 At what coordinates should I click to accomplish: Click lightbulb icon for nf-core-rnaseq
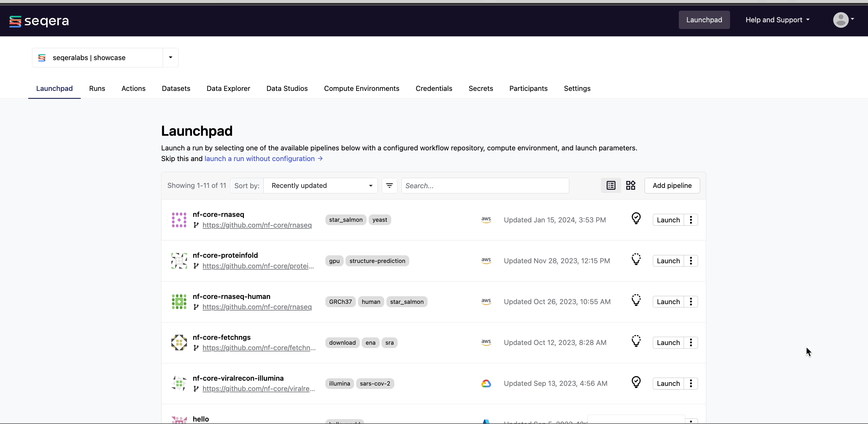pyautogui.click(x=636, y=219)
